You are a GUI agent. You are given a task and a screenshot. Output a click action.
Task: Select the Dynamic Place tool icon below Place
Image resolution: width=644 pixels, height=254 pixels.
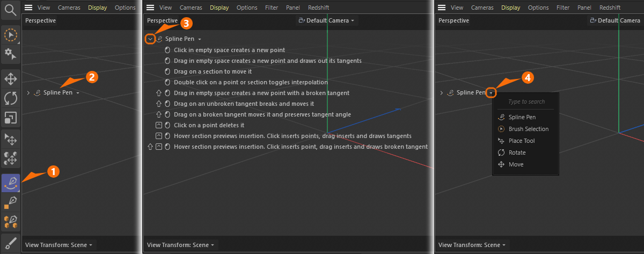(x=10, y=158)
